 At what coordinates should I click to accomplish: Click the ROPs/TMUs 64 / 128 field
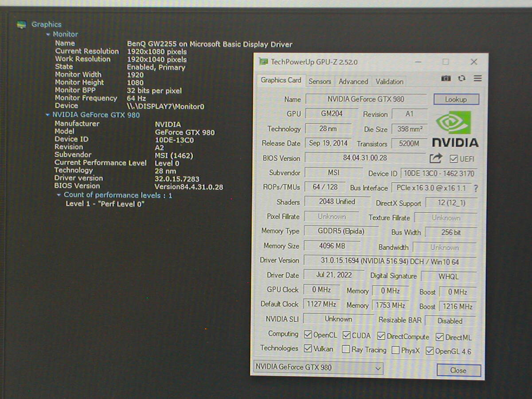coord(325,188)
